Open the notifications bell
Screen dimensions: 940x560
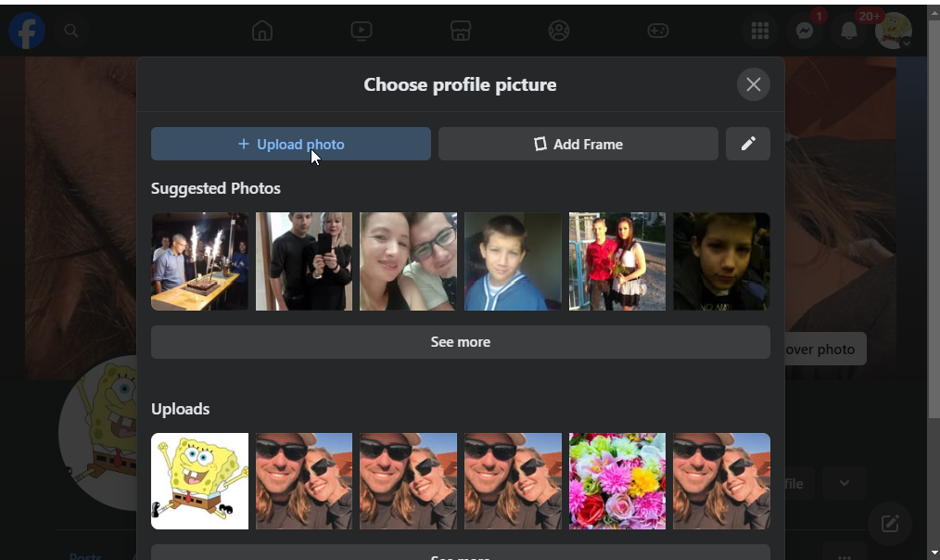click(x=849, y=32)
